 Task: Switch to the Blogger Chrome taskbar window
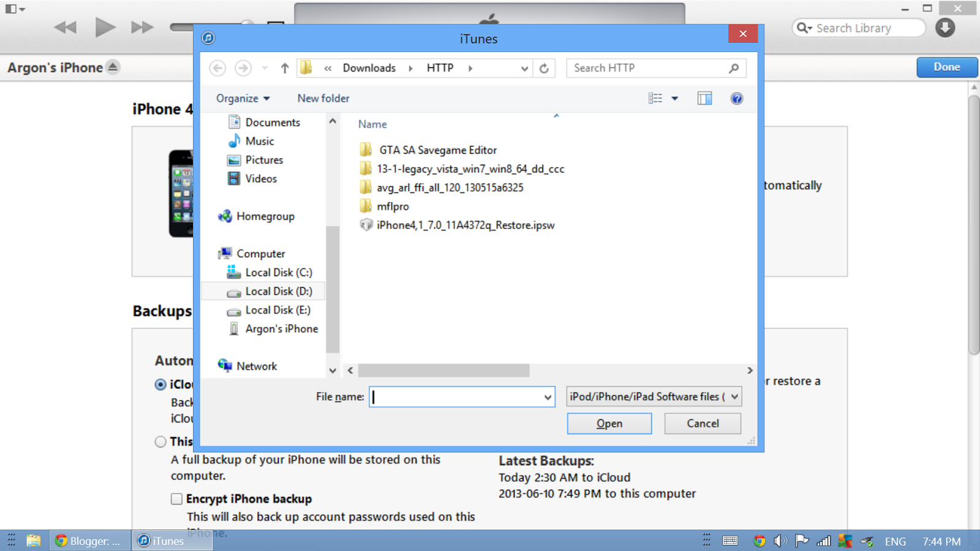point(90,541)
